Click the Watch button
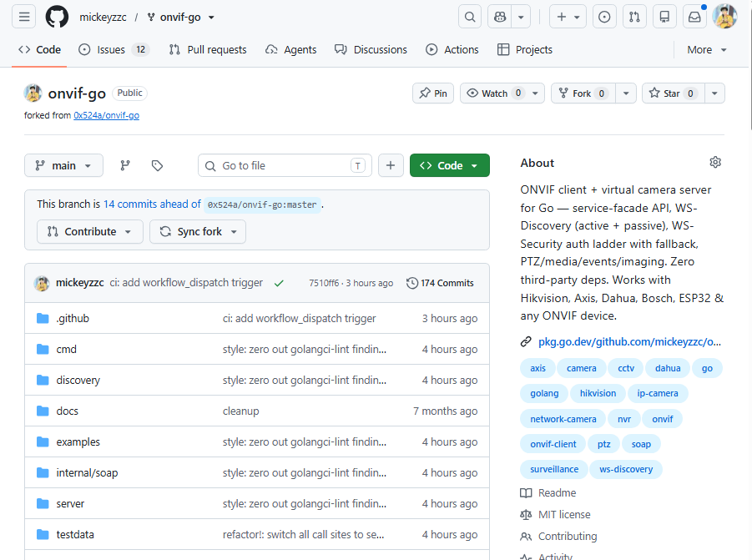This screenshot has height=560, width=752. (x=494, y=93)
